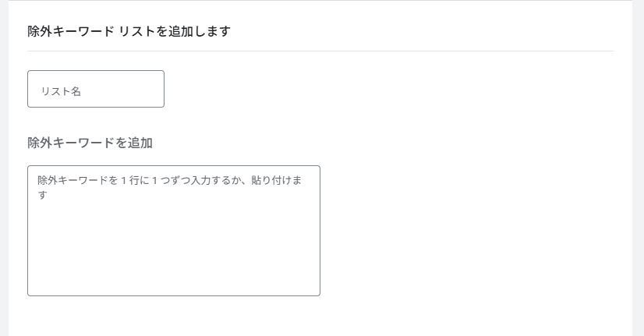
Task: Click the リスト名 input field
Action: coord(95,89)
